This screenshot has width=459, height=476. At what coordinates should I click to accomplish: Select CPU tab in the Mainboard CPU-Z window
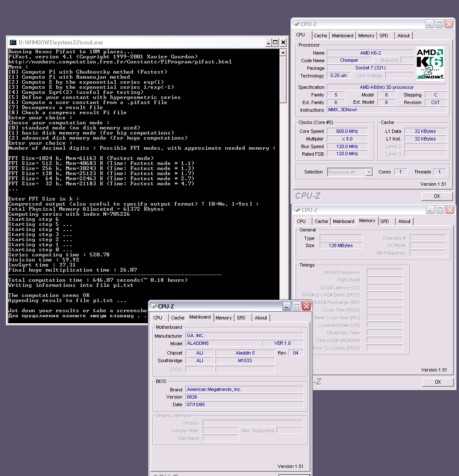[158, 318]
